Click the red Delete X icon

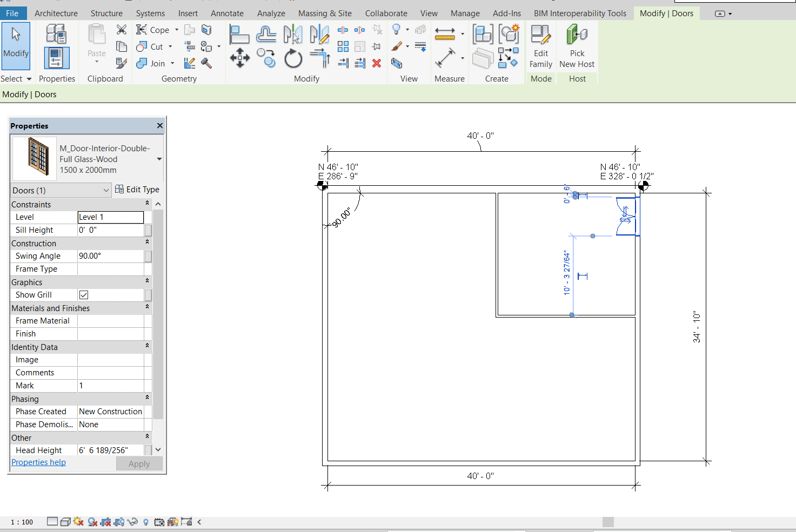click(377, 63)
